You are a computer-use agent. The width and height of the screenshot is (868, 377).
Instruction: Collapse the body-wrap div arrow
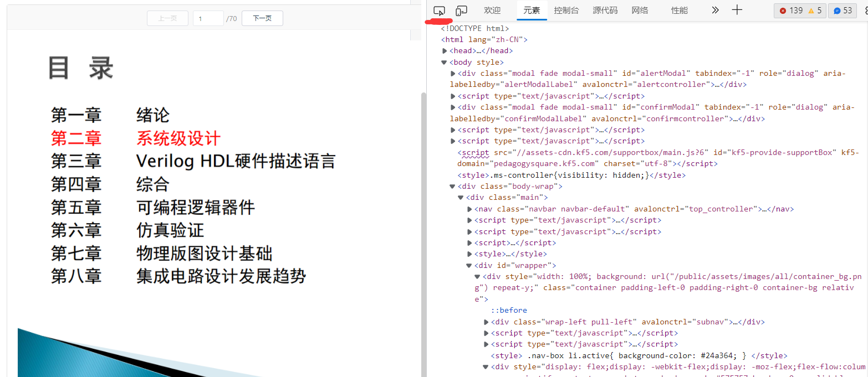click(453, 187)
